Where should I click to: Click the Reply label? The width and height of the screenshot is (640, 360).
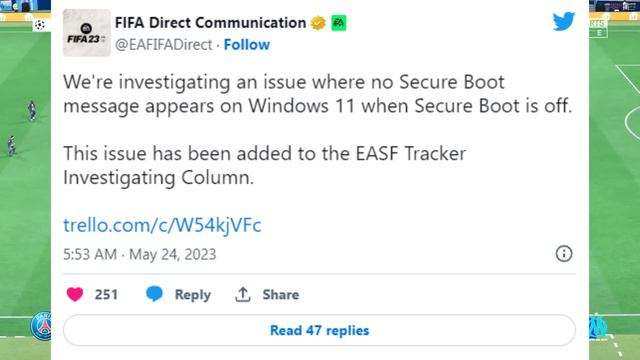point(193,295)
